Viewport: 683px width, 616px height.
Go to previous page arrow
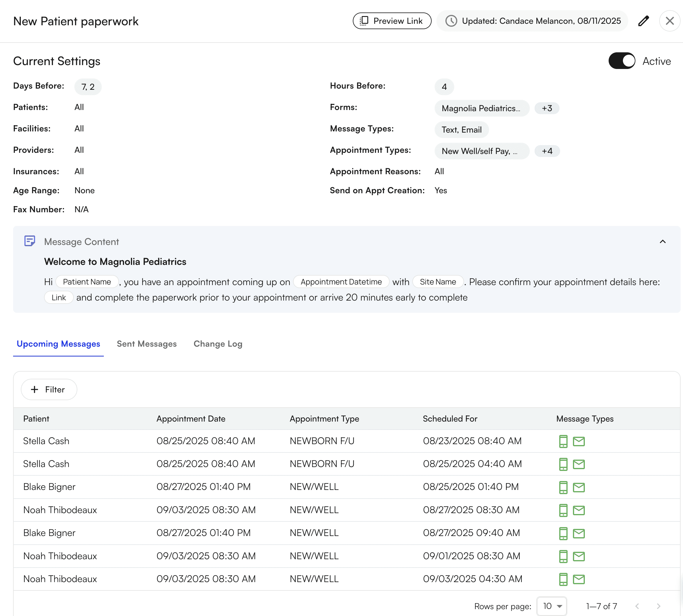coord(637,606)
